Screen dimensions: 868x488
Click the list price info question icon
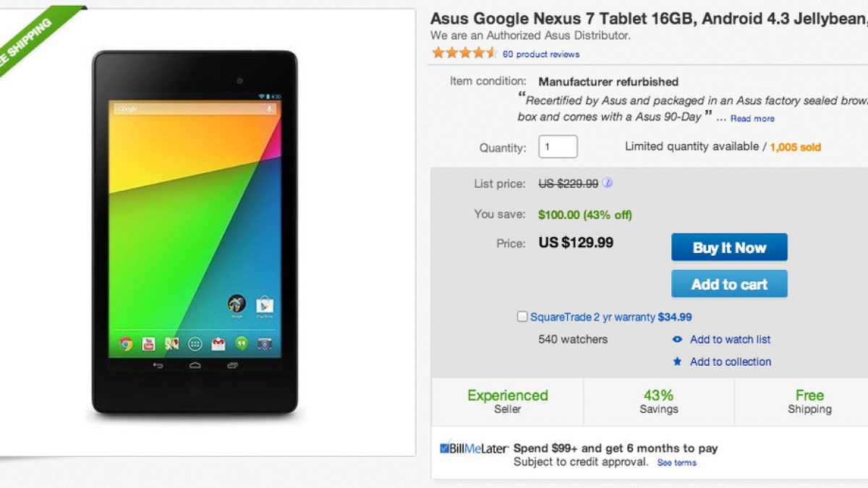click(608, 184)
